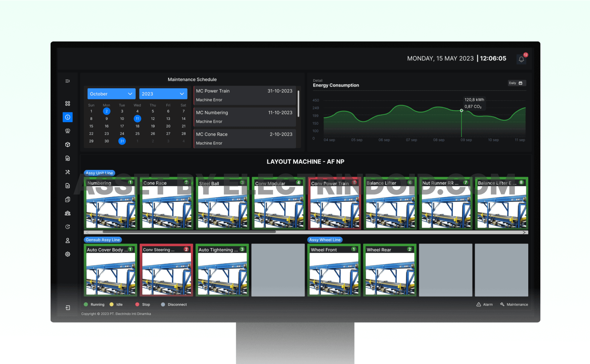Open the 2023 year dropdown
This screenshot has height=364, width=590.
163,94
